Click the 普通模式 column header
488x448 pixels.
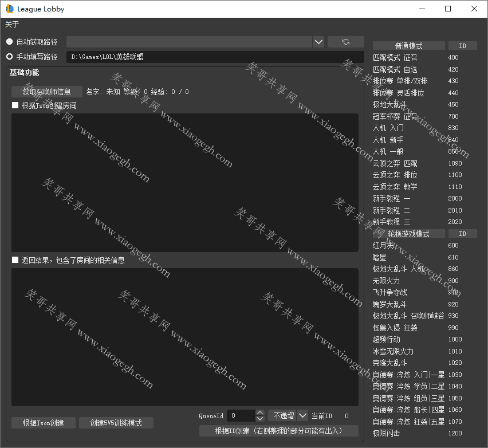pos(408,46)
